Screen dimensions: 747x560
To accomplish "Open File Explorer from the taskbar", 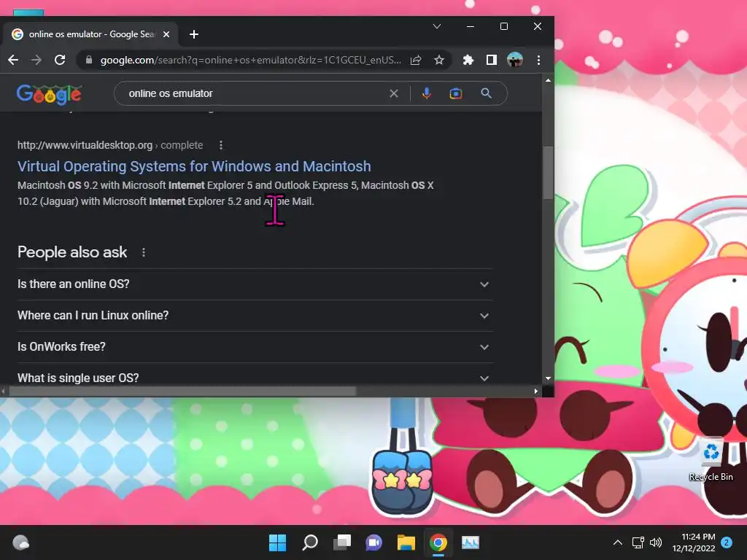I will 406,542.
